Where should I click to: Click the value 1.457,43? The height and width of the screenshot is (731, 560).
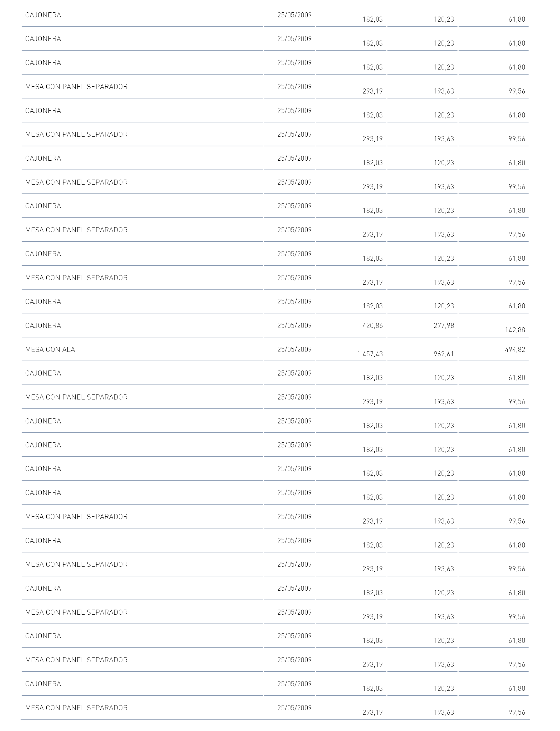(x=370, y=354)
